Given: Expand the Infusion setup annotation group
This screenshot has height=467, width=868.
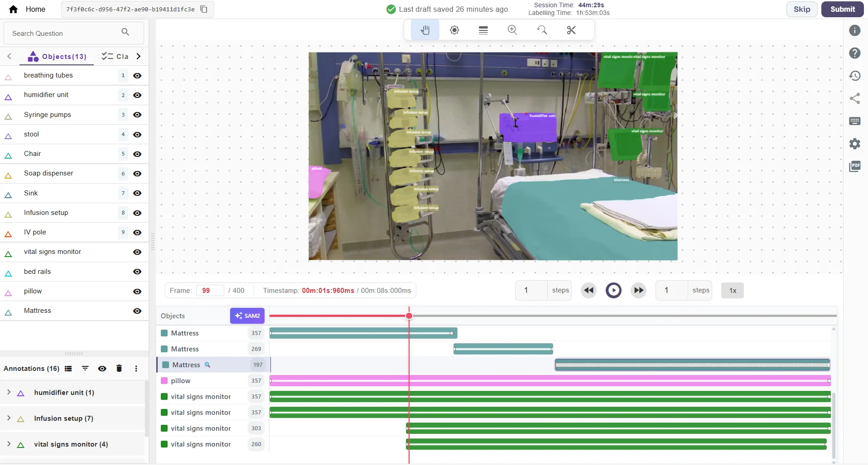Looking at the screenshot, I should click(8, 418).
